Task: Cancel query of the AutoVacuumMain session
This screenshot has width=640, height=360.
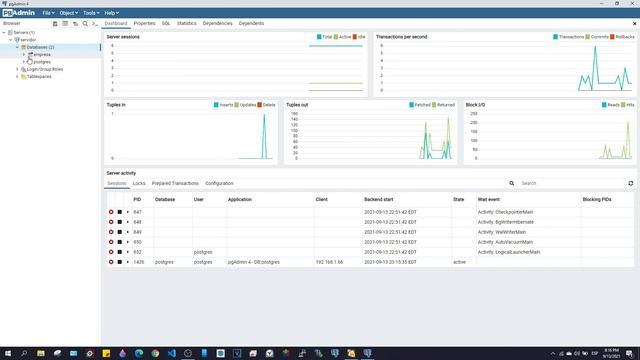Action: (120, 242)
